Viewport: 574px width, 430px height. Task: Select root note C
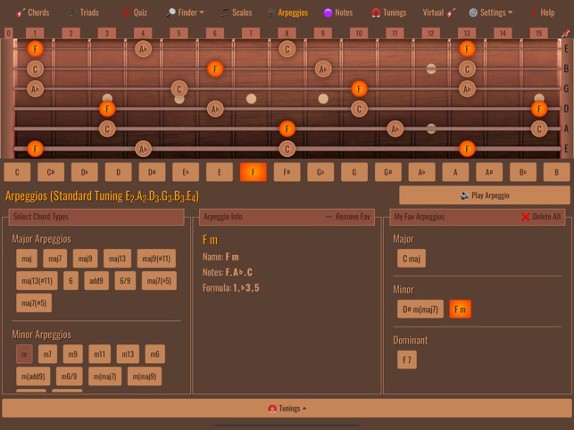point(17,172)
